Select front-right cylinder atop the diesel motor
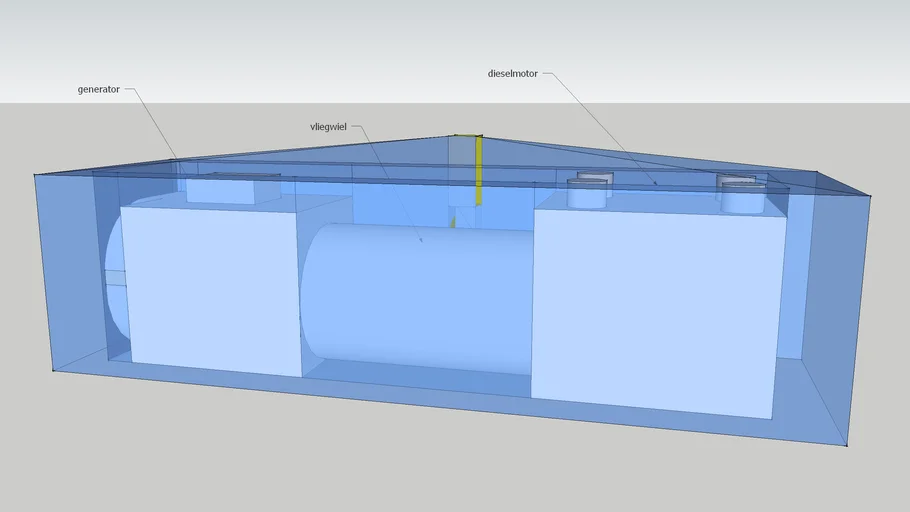 [743, 198]
